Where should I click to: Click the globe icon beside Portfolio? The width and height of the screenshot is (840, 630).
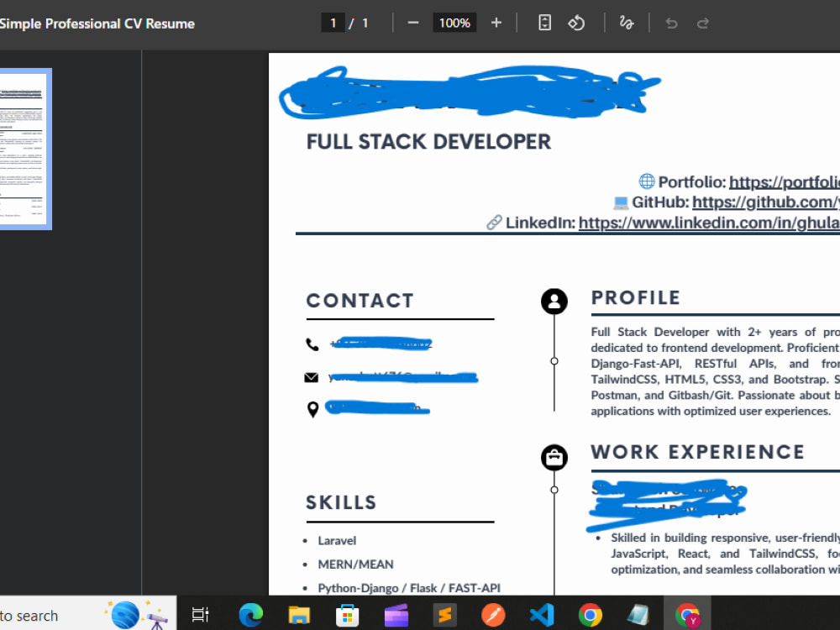point(647,181)
